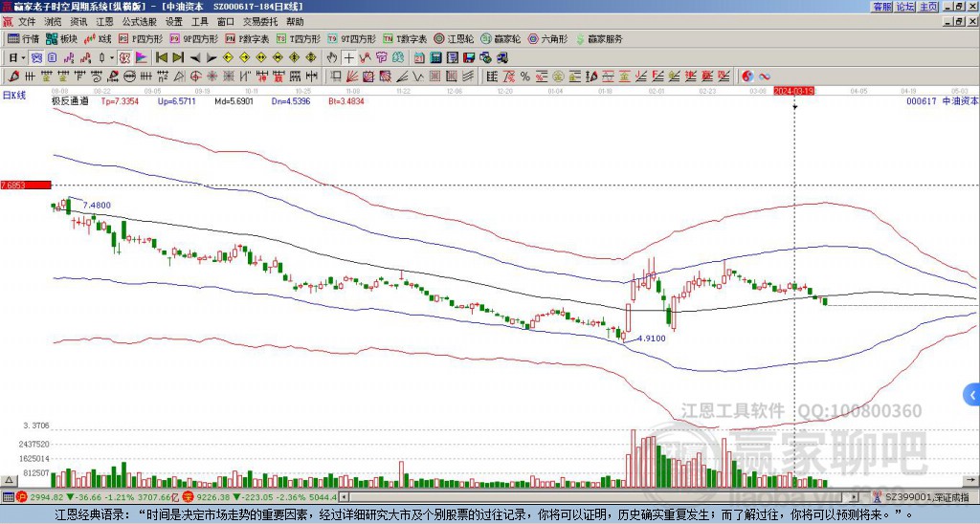Image resolution: width=980 pixels, height=524 pixels.
Task: Click the scrollbar right arrow
Action: click(x=855, y=497)
